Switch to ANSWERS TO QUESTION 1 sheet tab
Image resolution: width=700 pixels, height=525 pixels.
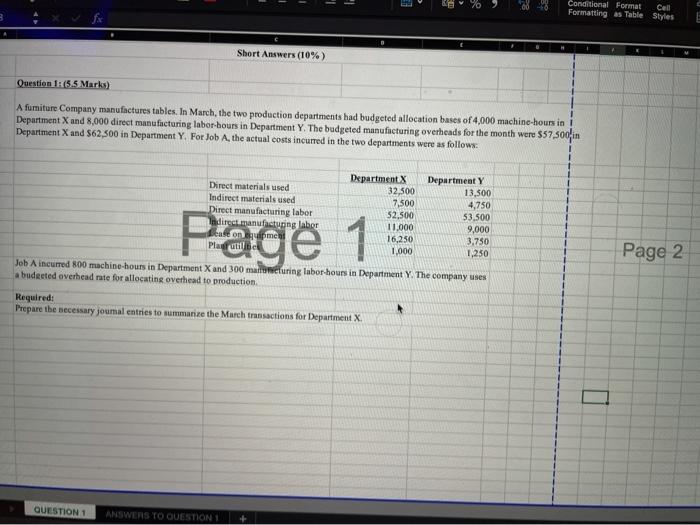pyautogui.click(x=162, y=516)
